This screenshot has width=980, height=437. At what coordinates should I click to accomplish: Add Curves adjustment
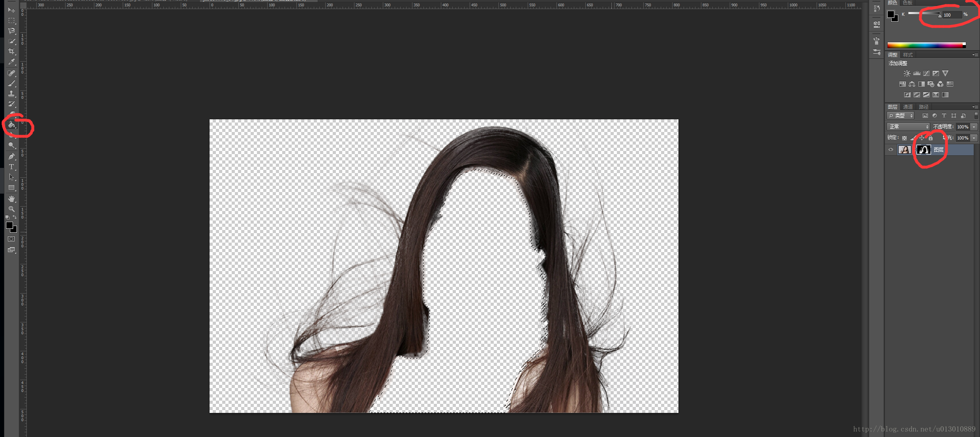point(926,73)
